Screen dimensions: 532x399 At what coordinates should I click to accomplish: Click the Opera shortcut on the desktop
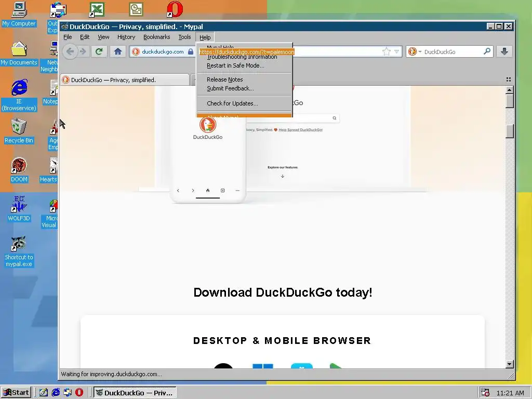[x=175, y=9]
